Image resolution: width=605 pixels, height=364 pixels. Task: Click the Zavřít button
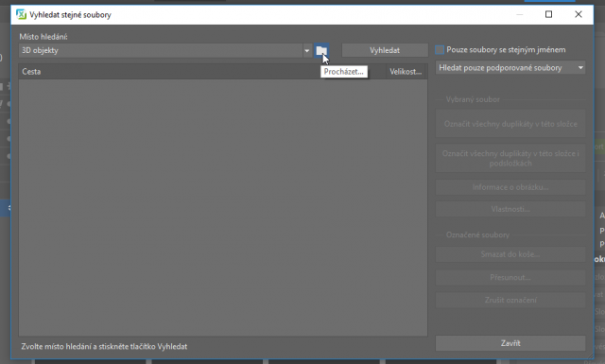pos(510,343)
